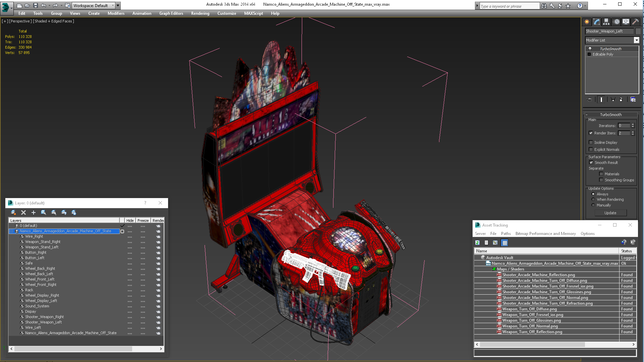Click the Update button in TurboSmooth

(x=610, y=213)
